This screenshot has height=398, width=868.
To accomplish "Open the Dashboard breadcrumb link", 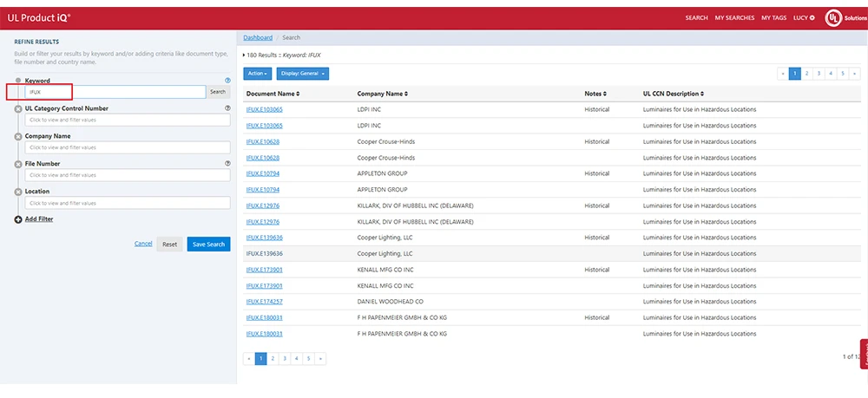I will [x=258, y=37].
